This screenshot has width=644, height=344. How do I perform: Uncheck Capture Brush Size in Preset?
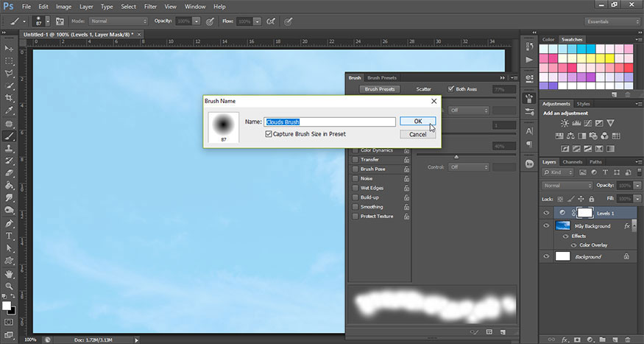269,134
